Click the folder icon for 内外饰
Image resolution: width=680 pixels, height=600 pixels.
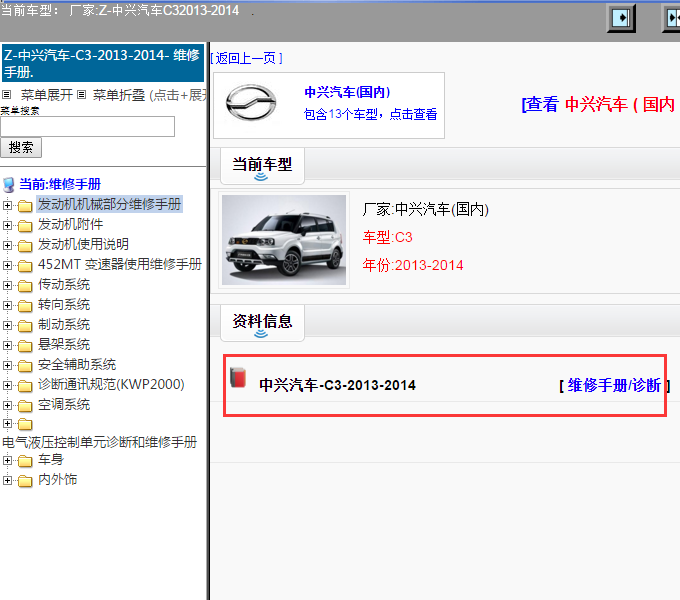pyautogui.click(x=25, y=481)
